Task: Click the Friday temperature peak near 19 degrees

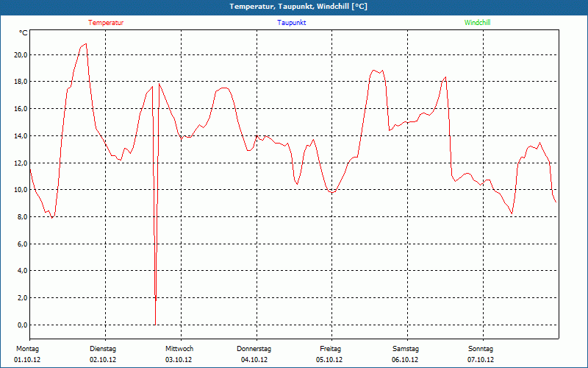Action: (x=374, y=70)
